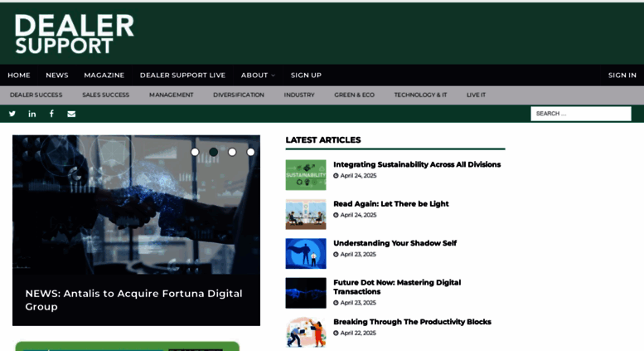Select the third slider dot

[232, 152]
